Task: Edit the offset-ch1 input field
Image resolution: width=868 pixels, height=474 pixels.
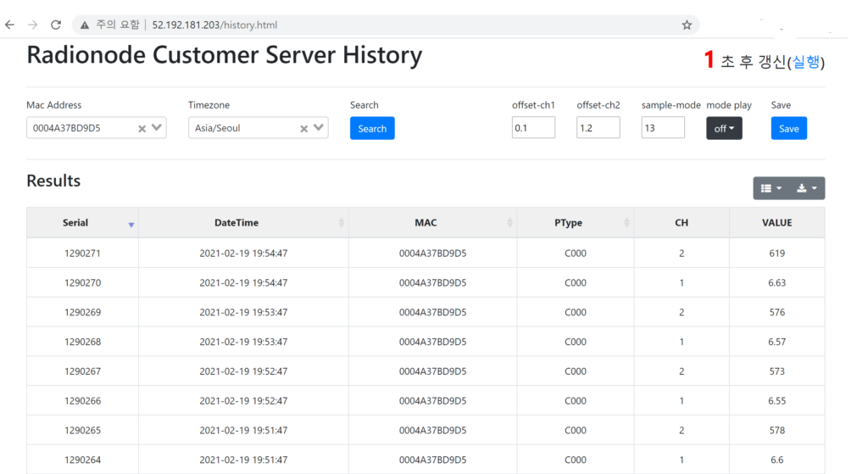Action: click(x=533, y=128)
